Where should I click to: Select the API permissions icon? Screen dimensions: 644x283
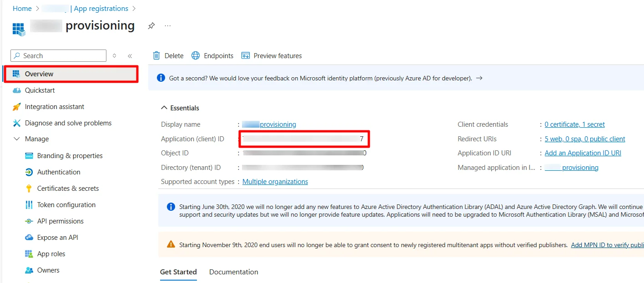(x=28, y=221)
